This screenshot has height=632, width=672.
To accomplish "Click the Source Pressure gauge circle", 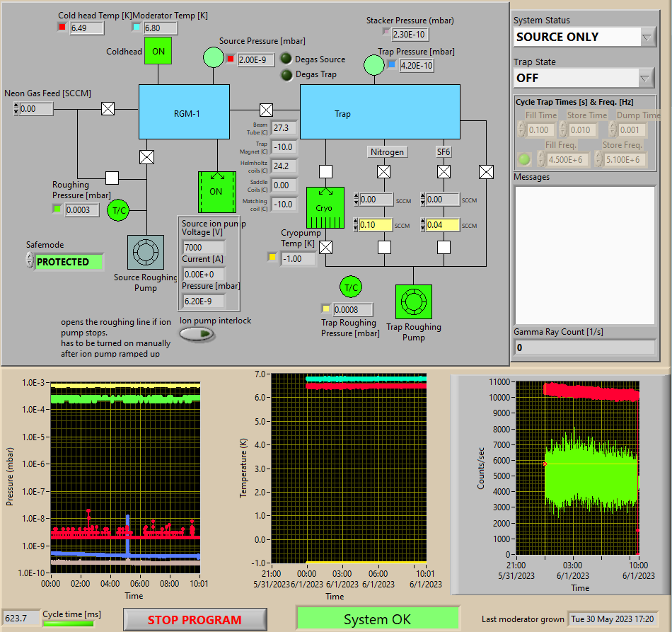I will click(x=214, y=58).
